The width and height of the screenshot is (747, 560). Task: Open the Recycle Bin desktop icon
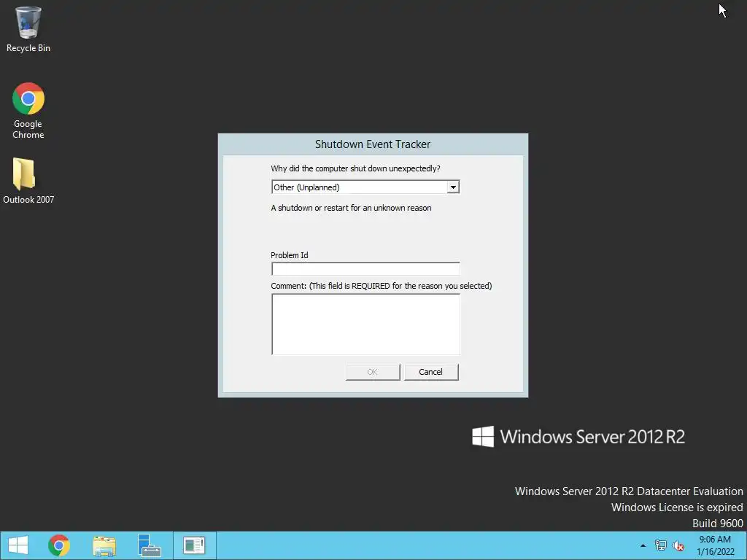(28, 29)
